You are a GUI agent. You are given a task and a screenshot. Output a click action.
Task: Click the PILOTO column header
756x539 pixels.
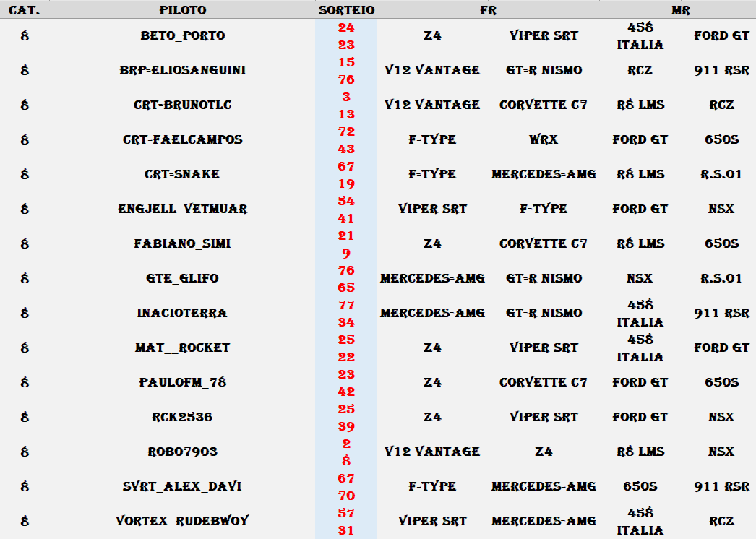[x=183, y=10]
